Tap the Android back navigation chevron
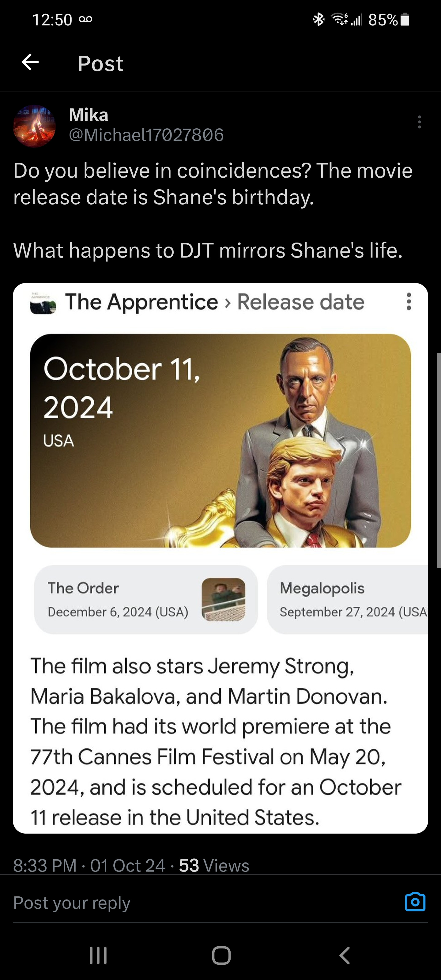The image size is (441, 980). (x=344, y=955)
